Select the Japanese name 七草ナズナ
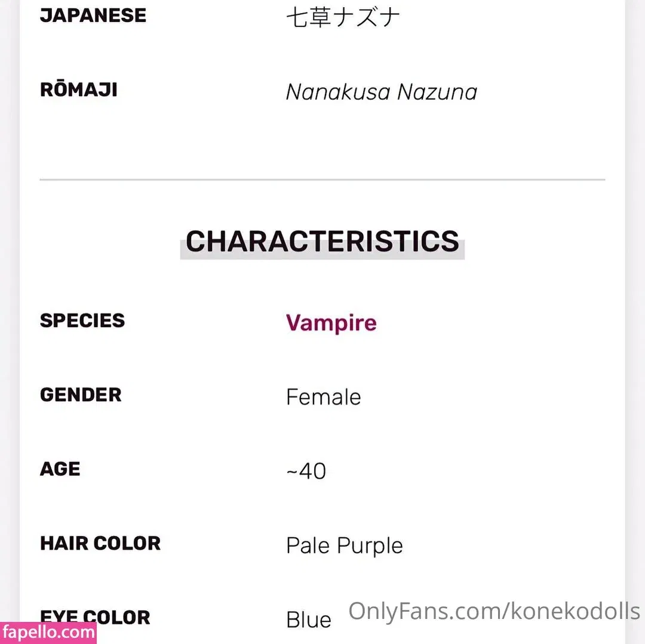 pos(343,17)
